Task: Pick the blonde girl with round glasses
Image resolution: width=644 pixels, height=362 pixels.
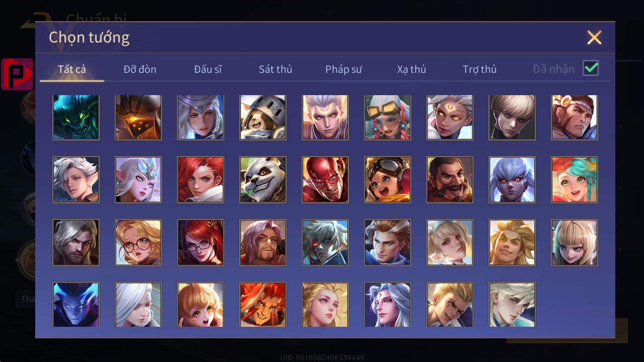Action: 138,243
